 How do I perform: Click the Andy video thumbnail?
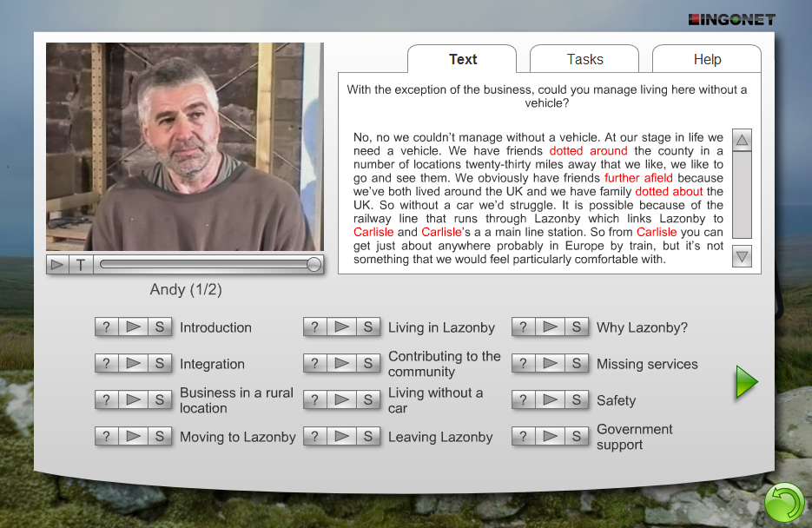point(185,147)
